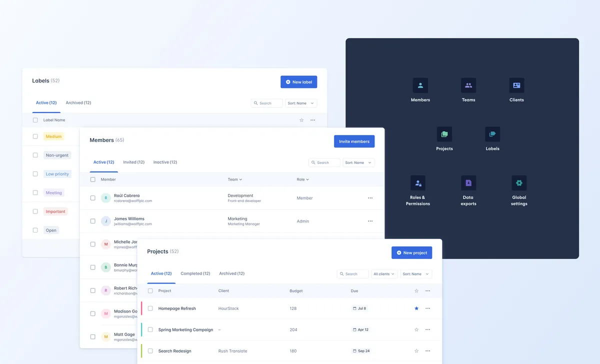Select the Labels icon
Viewport: 600px width, 364px height.
tap(492, 133)
